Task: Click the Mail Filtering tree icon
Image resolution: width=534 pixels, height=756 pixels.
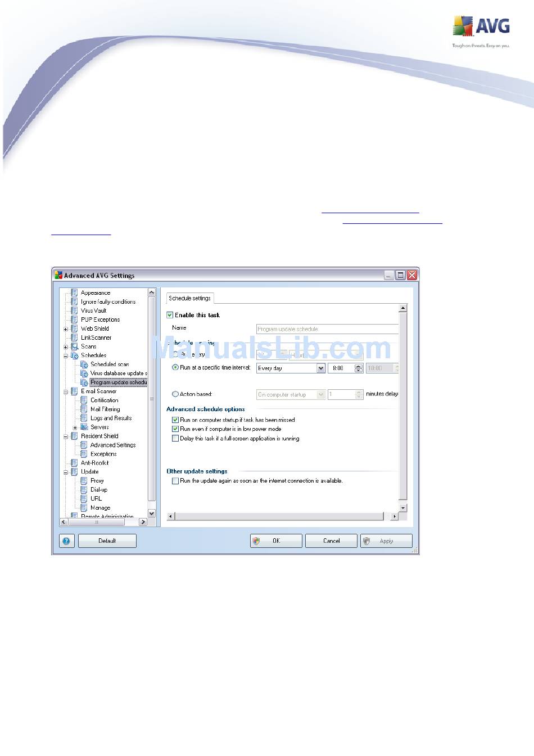Action: (84, 409)
